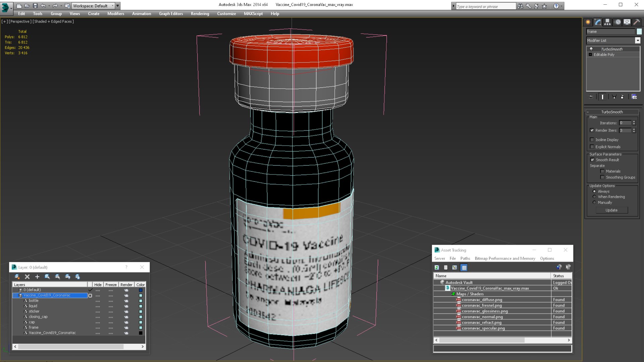Enable Isoline Display checkbox
The width and height of the screenshot is (644, 362).
(592, 140)
